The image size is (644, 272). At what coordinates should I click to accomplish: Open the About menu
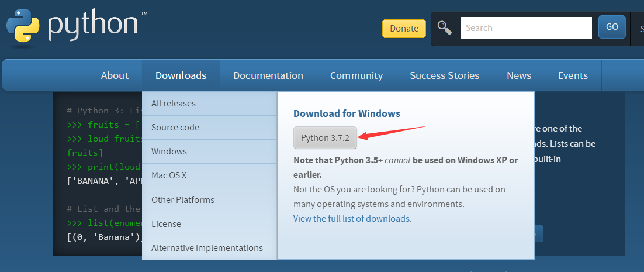(x=115, y=75)
